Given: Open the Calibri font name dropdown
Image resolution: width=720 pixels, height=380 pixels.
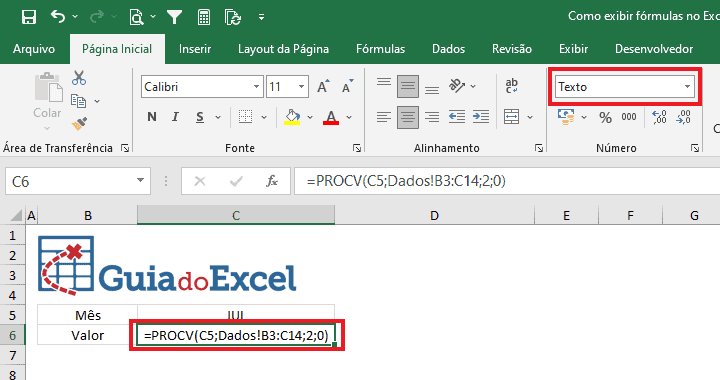Looking at the screenshot, I should point(256,87).
